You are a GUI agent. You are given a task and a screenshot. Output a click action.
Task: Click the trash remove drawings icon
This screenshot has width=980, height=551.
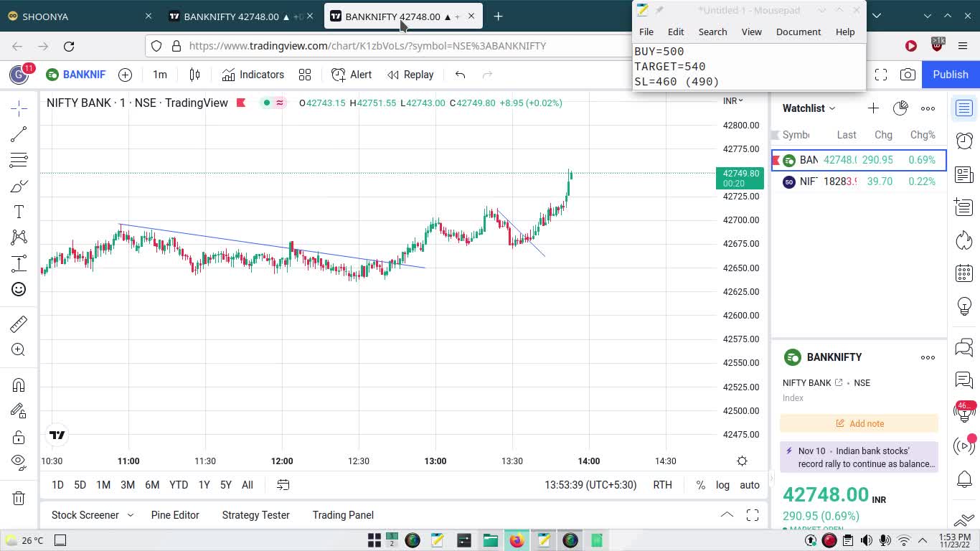pos(19,498)
